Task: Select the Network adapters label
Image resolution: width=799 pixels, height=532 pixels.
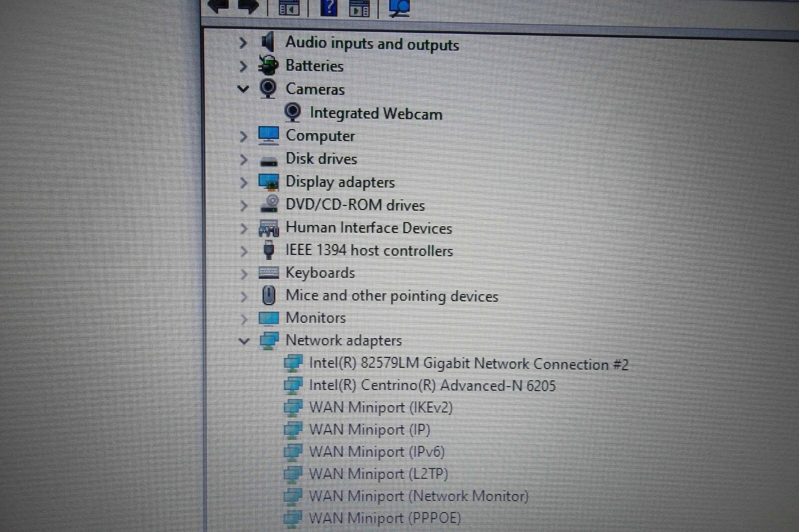Action: [344, 340]
